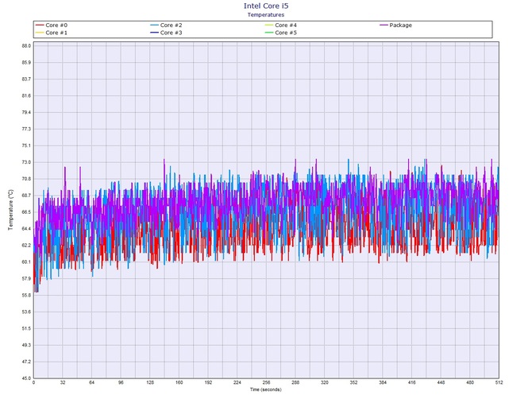The image size is (532, 399).
Task: Click the 45.0 y-axis value
Action: (x=26, y=378)
